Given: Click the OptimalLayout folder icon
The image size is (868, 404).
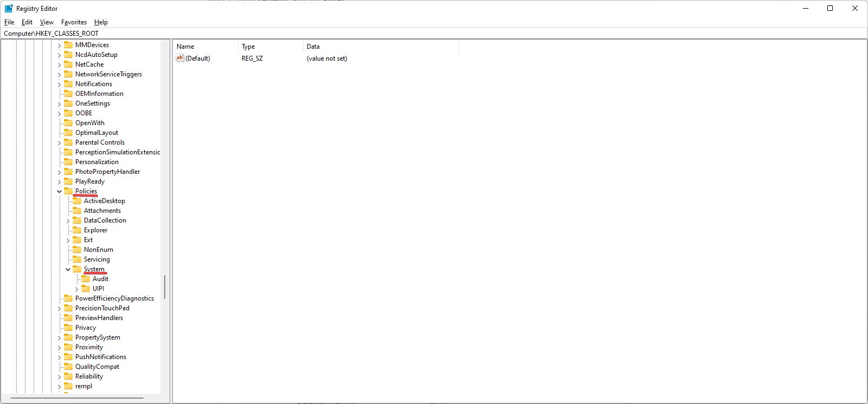Looking at the screenshot, I should pyautogui.click(x=68, y=133).
